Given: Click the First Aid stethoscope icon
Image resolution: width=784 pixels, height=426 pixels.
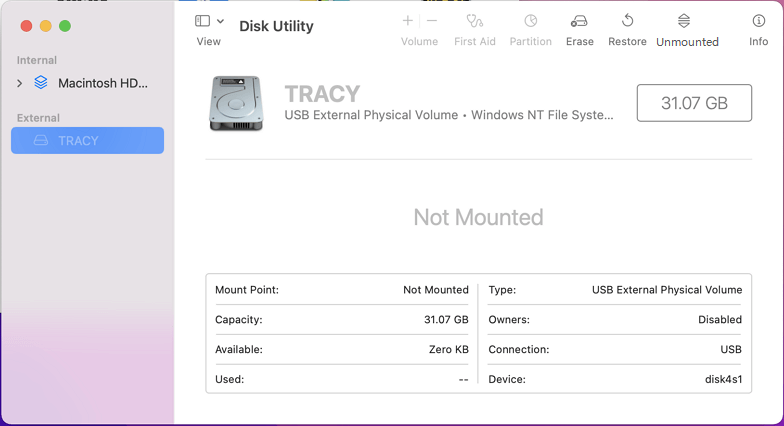Looking at the screenshot, I should tap(474, 21).
